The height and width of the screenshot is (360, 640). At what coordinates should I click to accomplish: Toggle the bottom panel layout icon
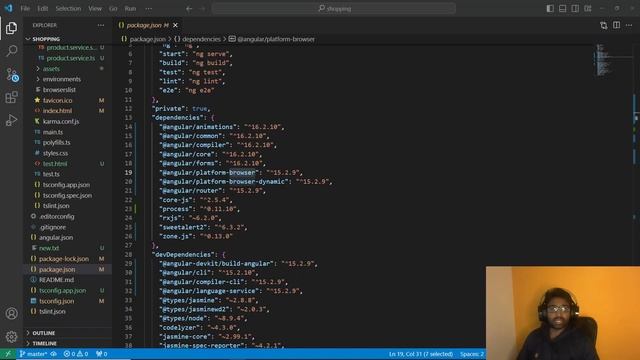562,9
